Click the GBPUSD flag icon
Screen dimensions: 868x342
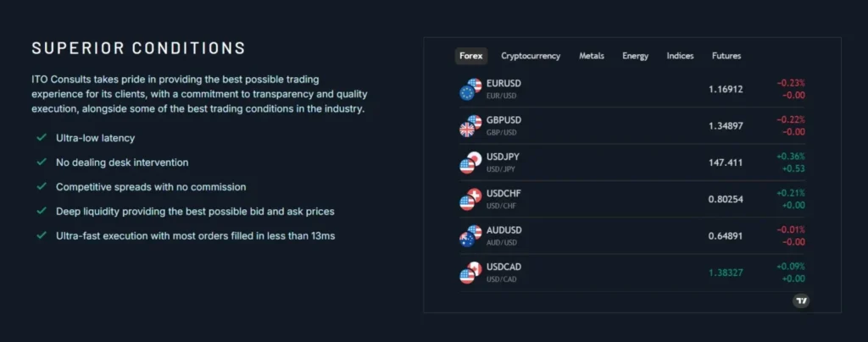click(470, 125)
